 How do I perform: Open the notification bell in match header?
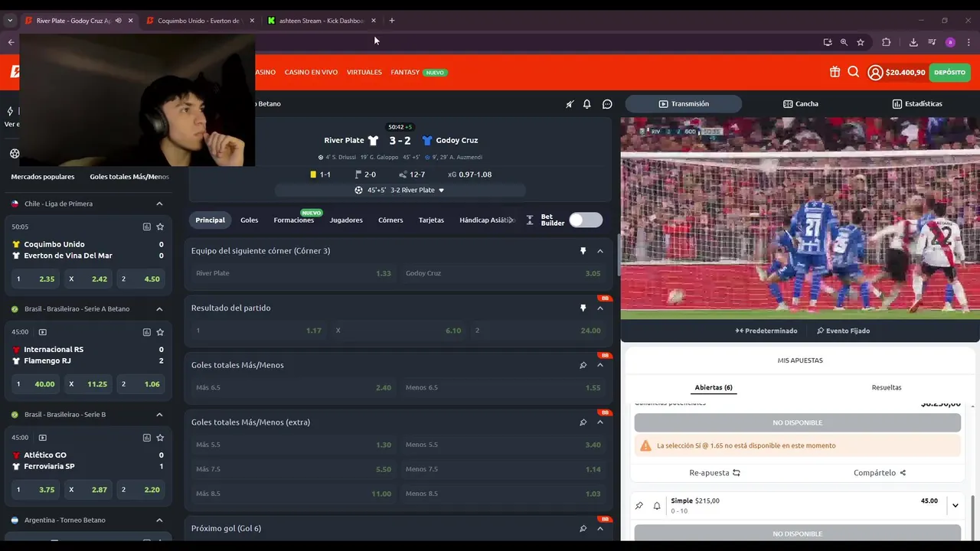587,104
